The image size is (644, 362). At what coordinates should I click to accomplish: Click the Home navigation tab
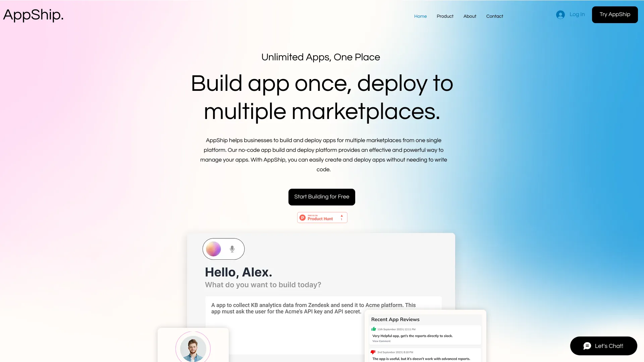coord(420,16)
